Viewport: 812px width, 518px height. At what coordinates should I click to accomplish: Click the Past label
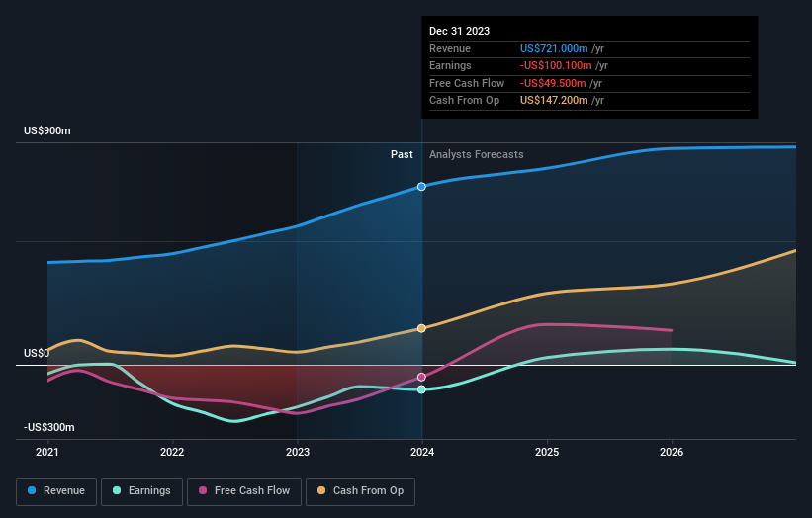(x=402, y=154)
